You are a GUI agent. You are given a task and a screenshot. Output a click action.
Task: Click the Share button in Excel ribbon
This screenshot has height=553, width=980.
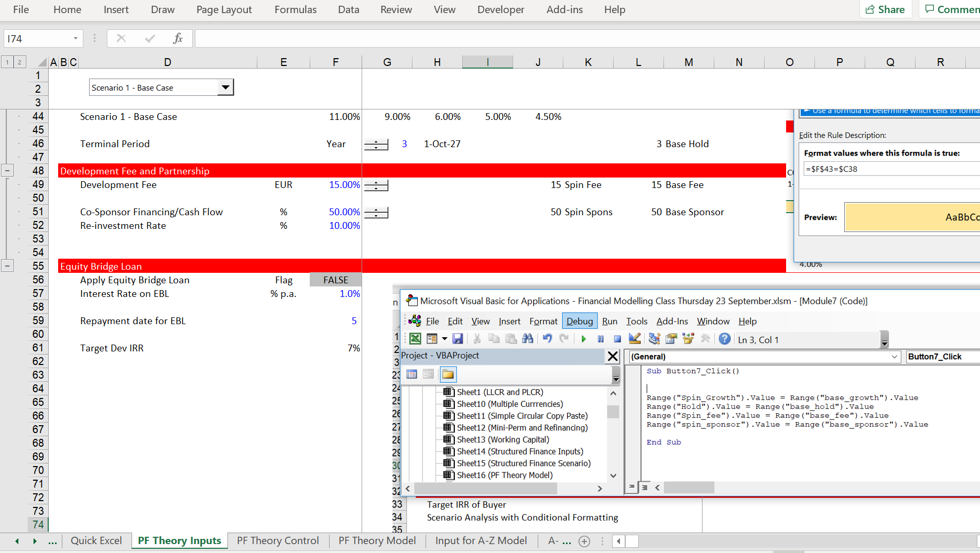886,9
